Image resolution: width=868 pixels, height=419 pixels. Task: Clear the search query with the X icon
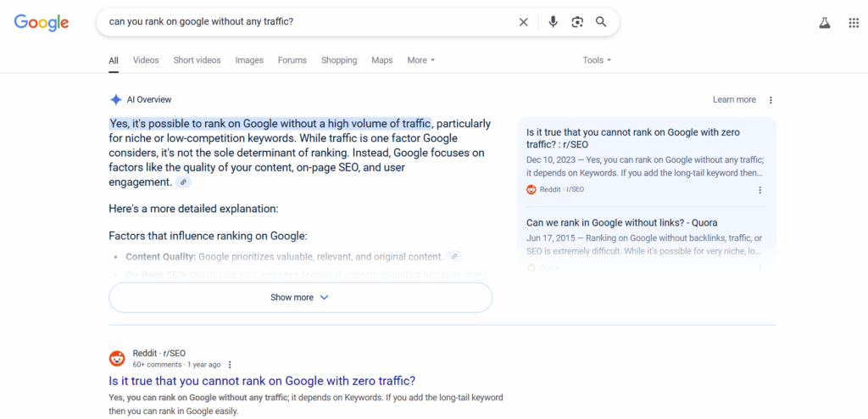coord(523,22)
